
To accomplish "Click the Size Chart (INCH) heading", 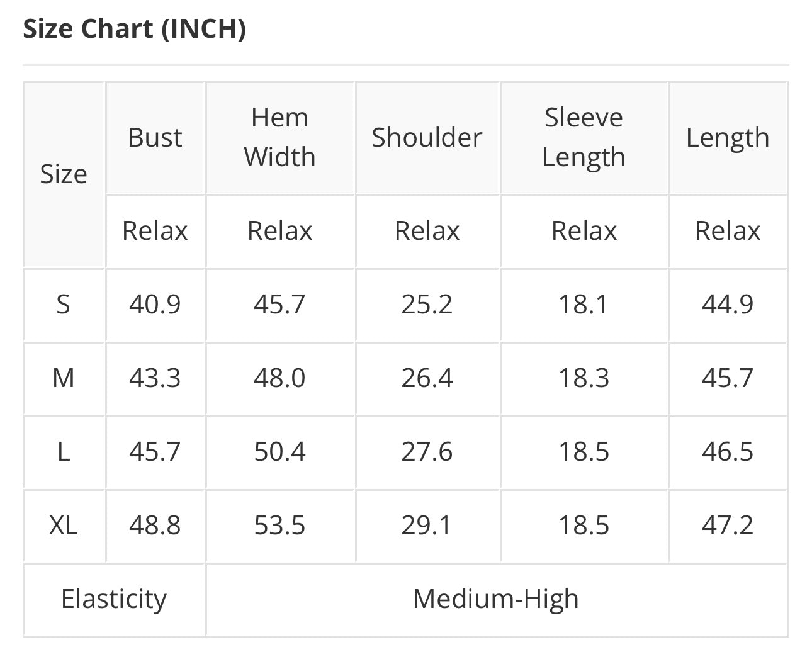I will 134,29.
